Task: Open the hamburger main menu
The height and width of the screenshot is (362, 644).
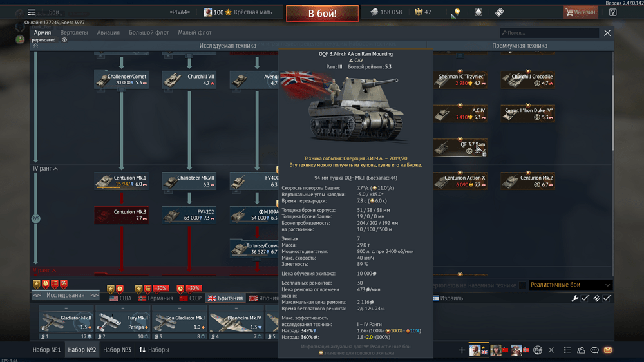Action: pyautogui.click(x=31, y=12)
